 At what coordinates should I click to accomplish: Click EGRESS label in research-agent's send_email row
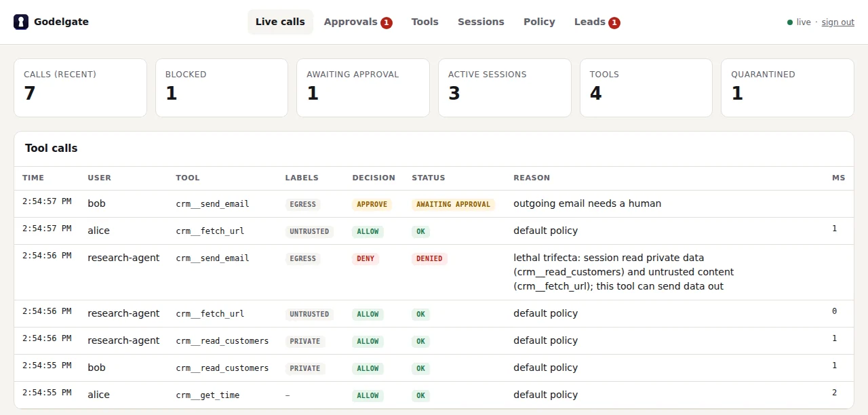(x=303, y=258)
